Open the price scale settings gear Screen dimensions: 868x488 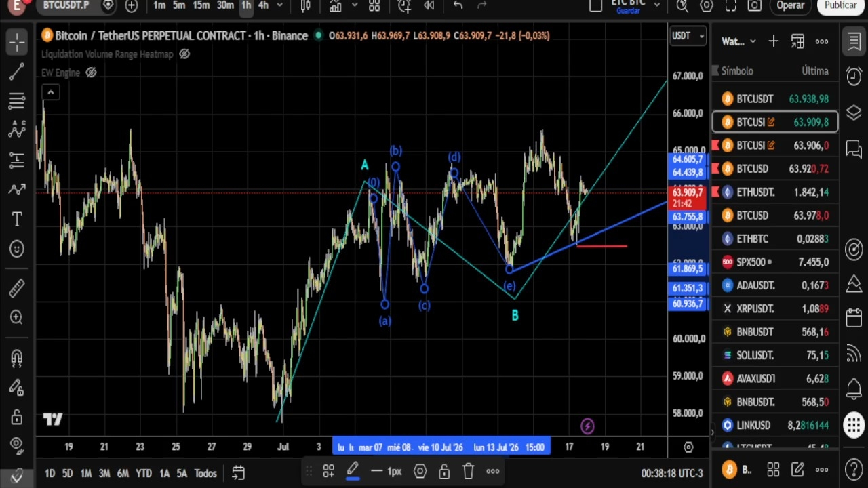point(688,447)
